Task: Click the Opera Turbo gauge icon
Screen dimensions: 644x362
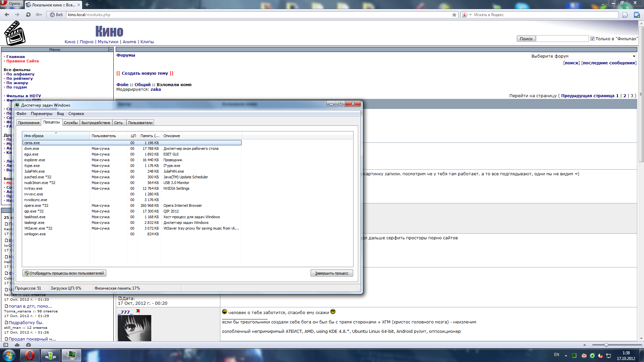Action: (x=29, y=345)
